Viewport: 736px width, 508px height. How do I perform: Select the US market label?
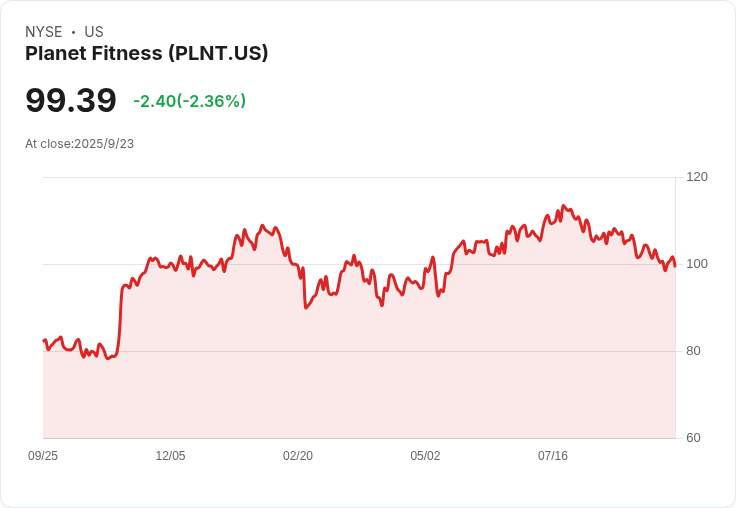[x=94, y=32]
